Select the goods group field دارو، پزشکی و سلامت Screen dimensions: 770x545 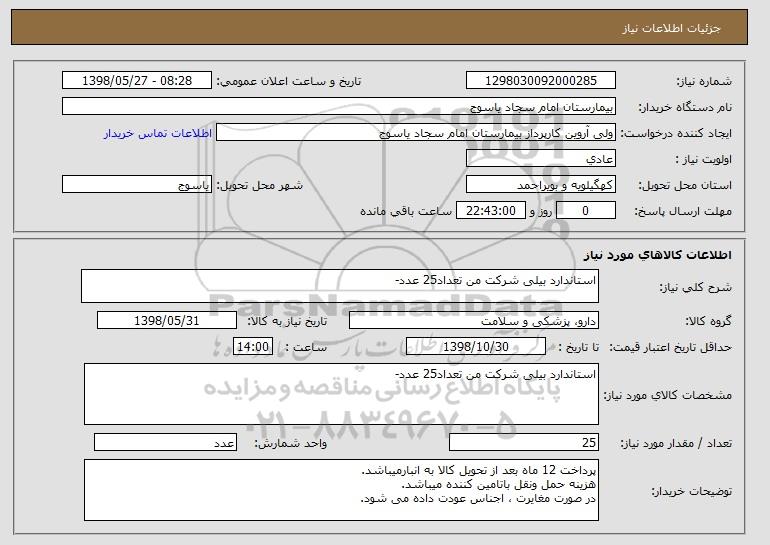pos(474,321)
